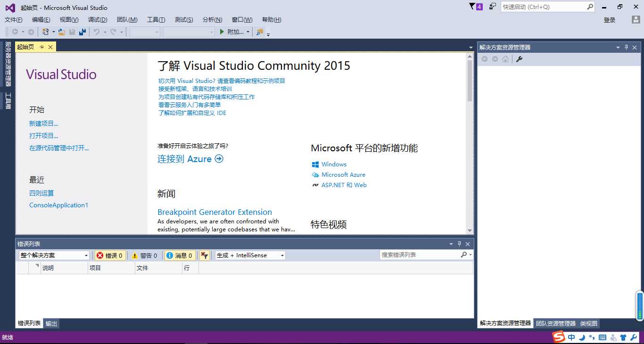Open the 整个解决方案 scope dropdown

point(54,255)
